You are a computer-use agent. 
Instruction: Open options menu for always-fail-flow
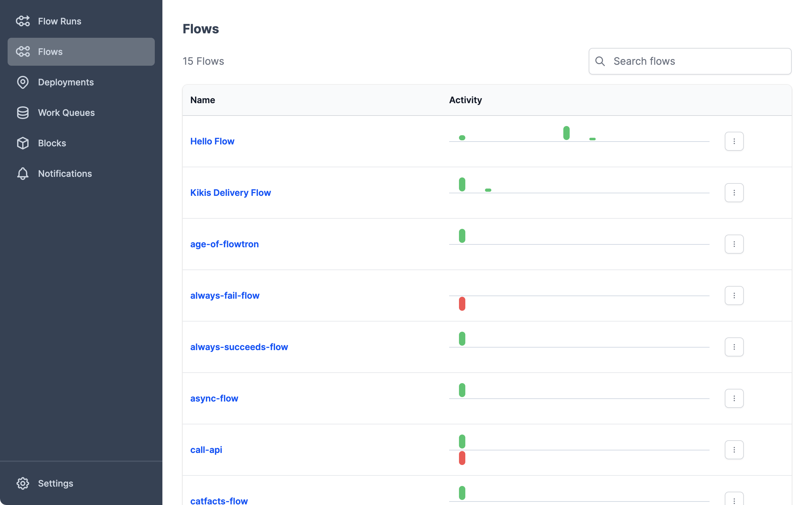click(734, 296)
